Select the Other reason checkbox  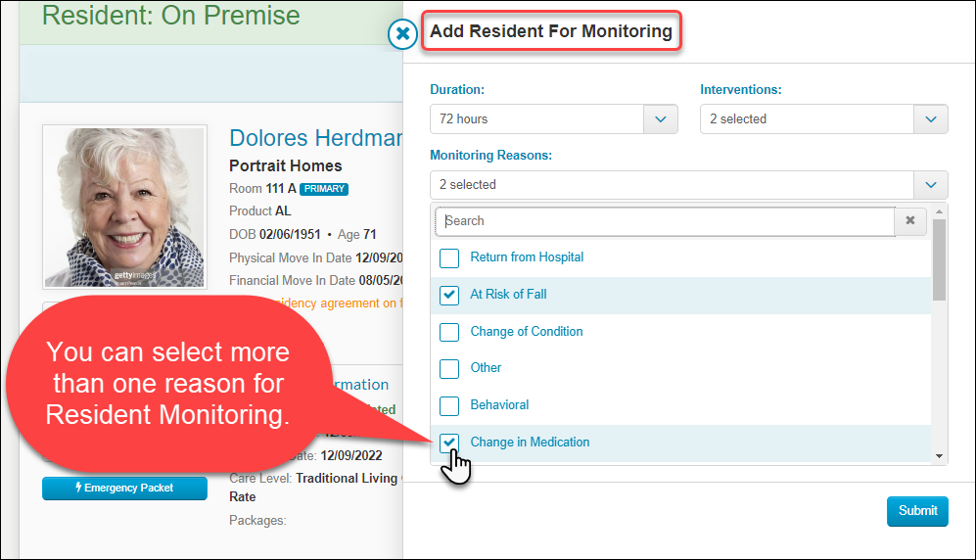tap(449, 369)
